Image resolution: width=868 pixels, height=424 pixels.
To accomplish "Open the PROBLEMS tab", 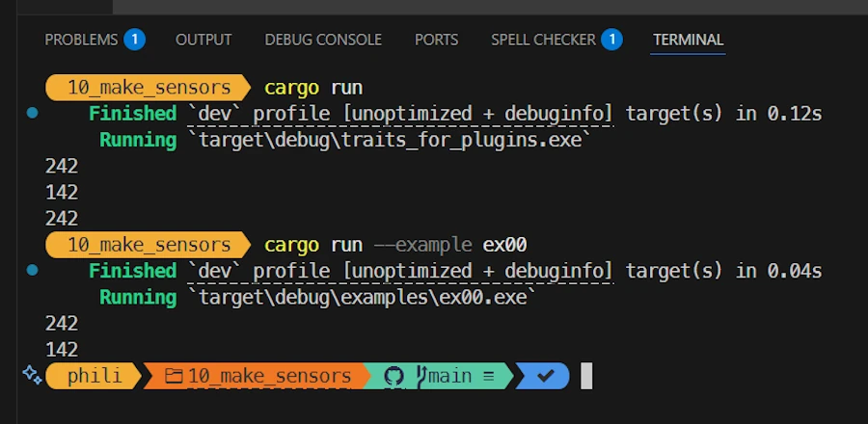I will pos(81,40).
